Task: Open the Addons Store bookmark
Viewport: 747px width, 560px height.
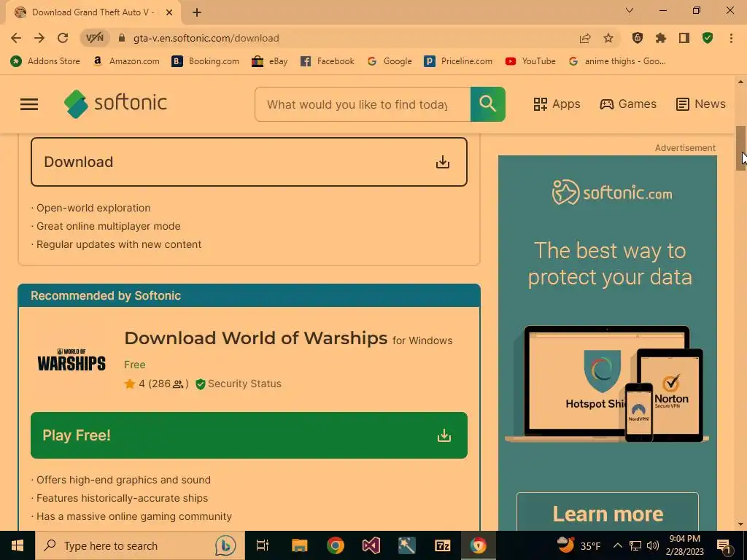Action: tap(45, 61)
